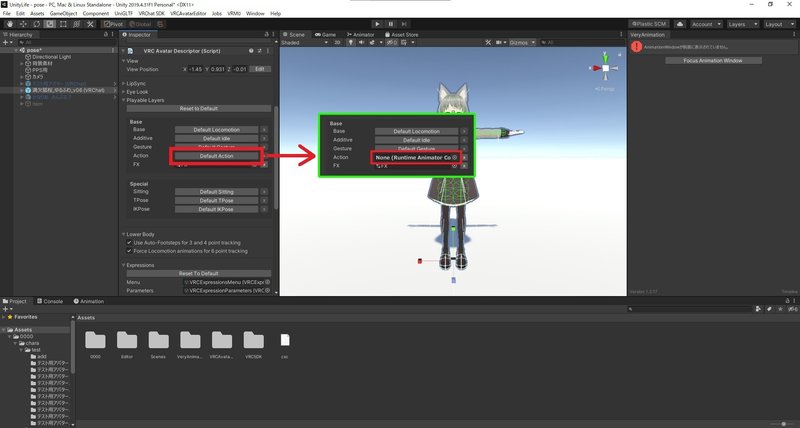Open the VRChat SDK menu

click(151, 13)
